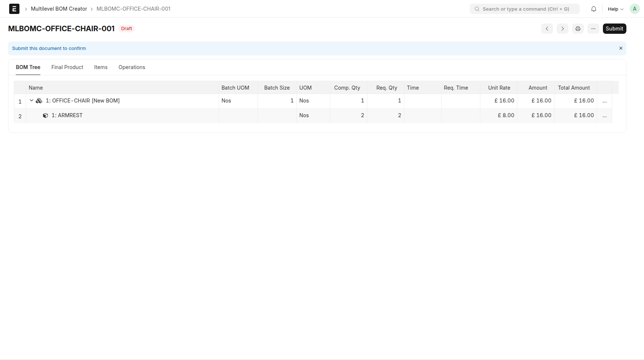Go to next document arrow

562,29
